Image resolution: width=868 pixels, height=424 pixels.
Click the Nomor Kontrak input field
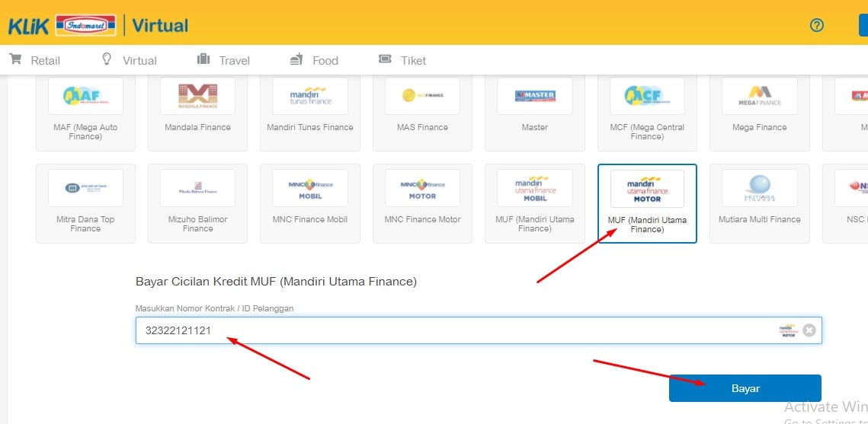(x=479, y=330)
